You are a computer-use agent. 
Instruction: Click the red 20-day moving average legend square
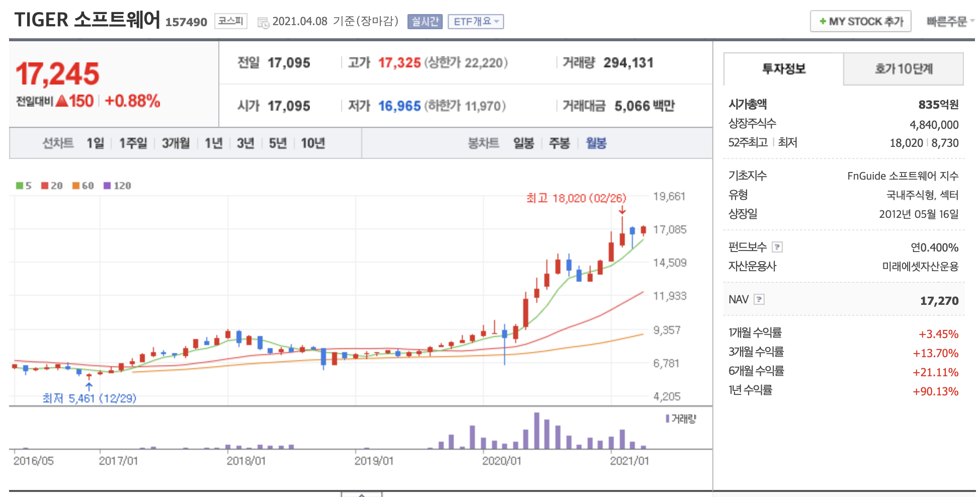click(45, 186)
